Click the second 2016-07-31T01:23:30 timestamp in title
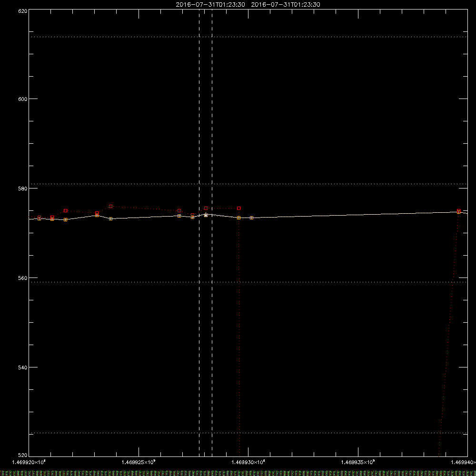The height and width of the screenshot is (476, 476). click(286, 5)
